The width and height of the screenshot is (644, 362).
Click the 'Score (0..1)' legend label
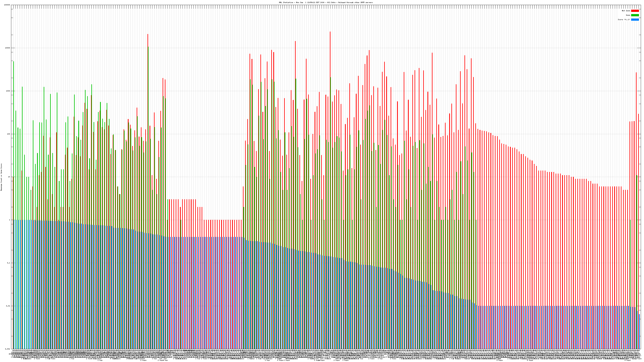coord(624,20)
